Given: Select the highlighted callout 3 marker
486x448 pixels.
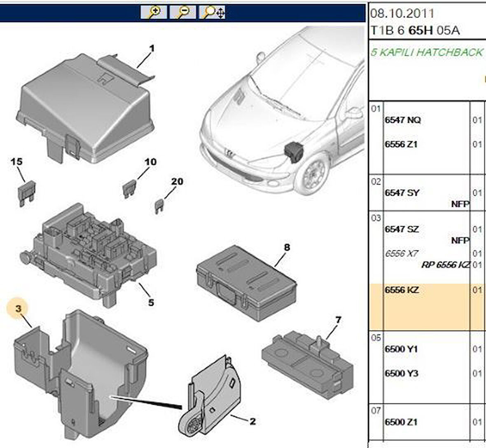Looking at the screenshot, I should pyautogui.click(x=18, y=307).
